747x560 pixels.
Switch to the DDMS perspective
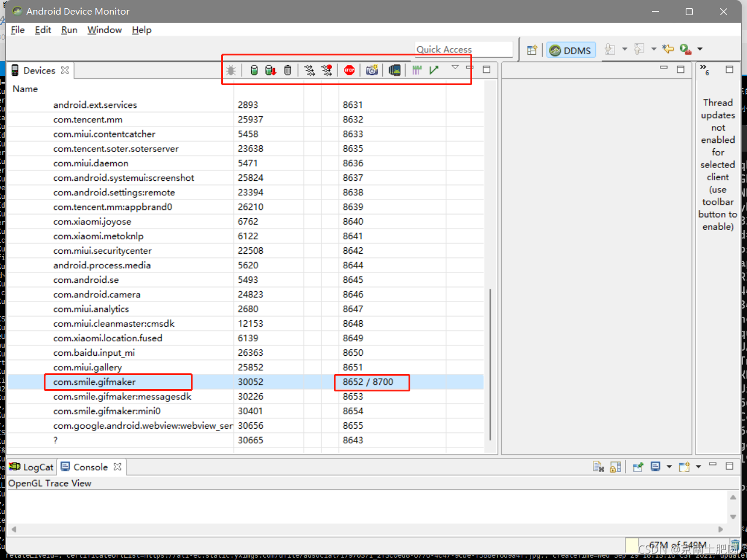pos(571,51)
